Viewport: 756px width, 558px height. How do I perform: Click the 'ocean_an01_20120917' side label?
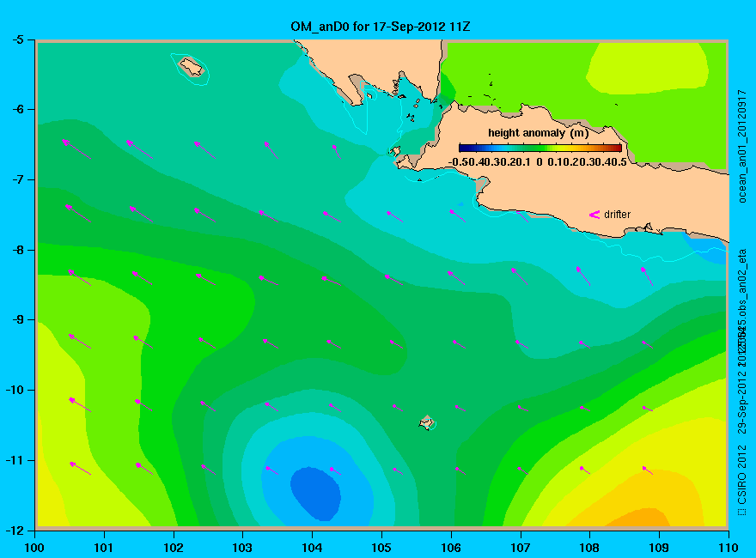click(742, 146)
